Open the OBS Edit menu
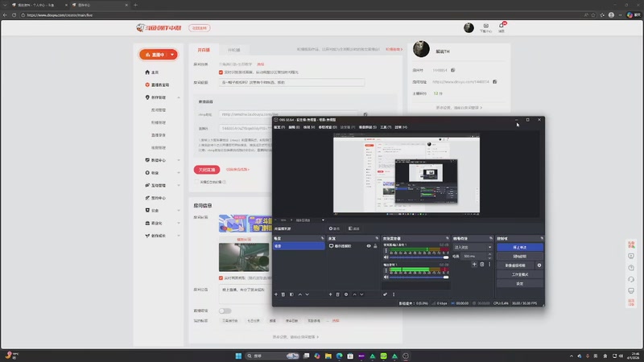The width and height of the screenshot is (644, 362). click(x=294, y=127)
